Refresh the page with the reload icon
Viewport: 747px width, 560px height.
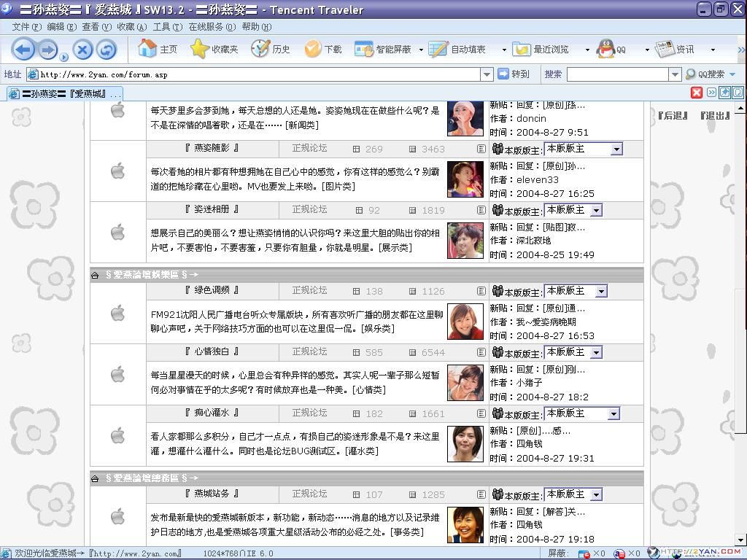[x=107, y=49]
